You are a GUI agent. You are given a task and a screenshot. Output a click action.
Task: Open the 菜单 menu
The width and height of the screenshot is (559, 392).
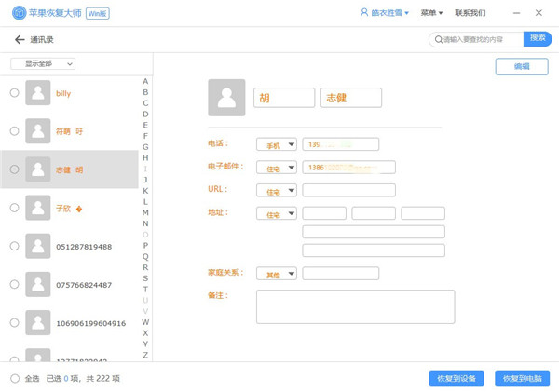(431, 13)
